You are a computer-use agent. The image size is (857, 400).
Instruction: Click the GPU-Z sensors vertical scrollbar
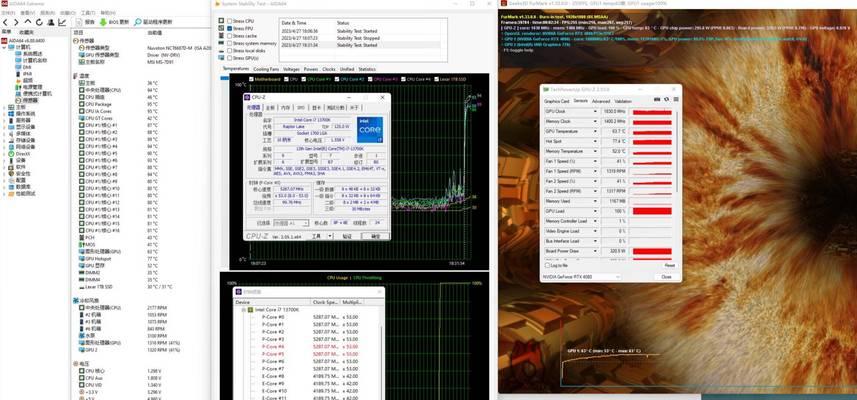676,150
